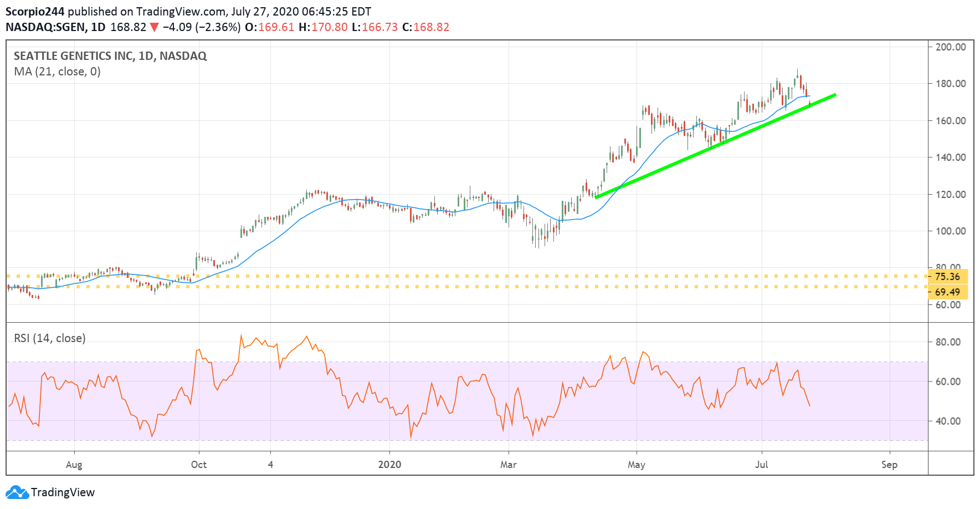Click the Mar time axis label
The width and height of the screenshot is (980, 509).
(x=509, y=465)
